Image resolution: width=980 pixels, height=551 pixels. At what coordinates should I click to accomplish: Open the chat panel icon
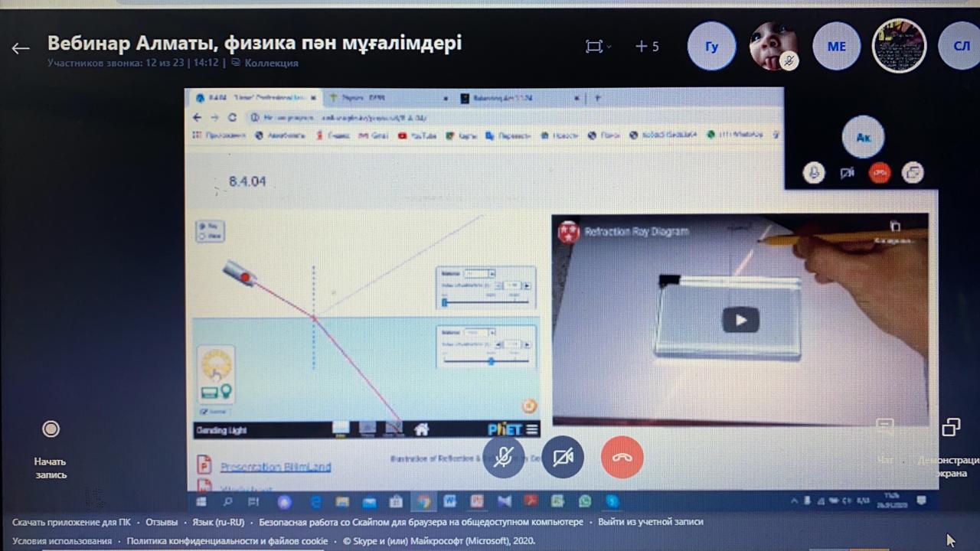(x=884, y=426)
